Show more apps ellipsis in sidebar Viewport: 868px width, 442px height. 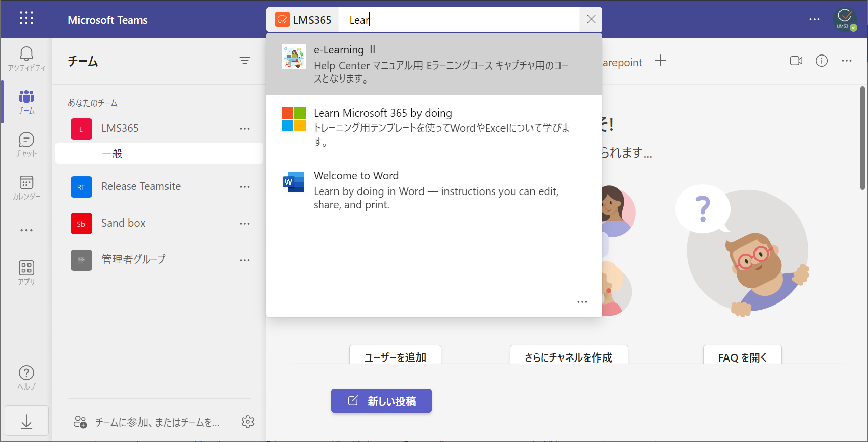(26, 230)
